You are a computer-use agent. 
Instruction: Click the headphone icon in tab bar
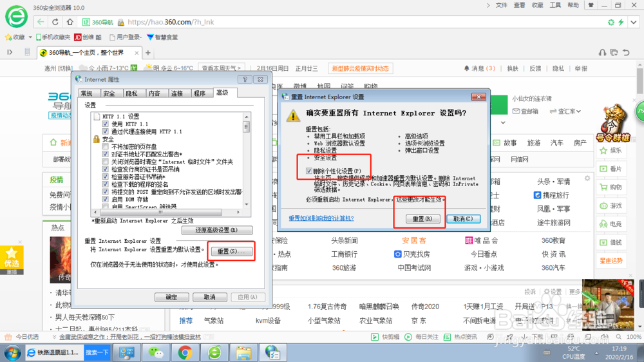click(x=602, y=53)
